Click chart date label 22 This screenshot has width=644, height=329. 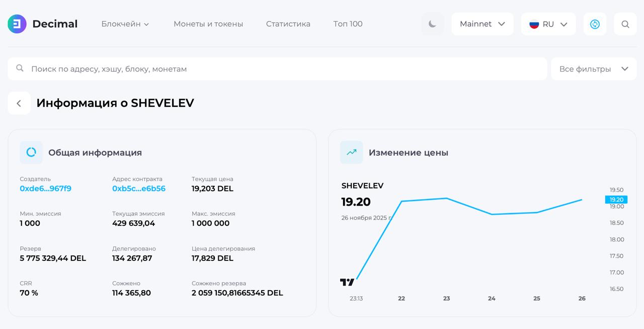point(401,298)
